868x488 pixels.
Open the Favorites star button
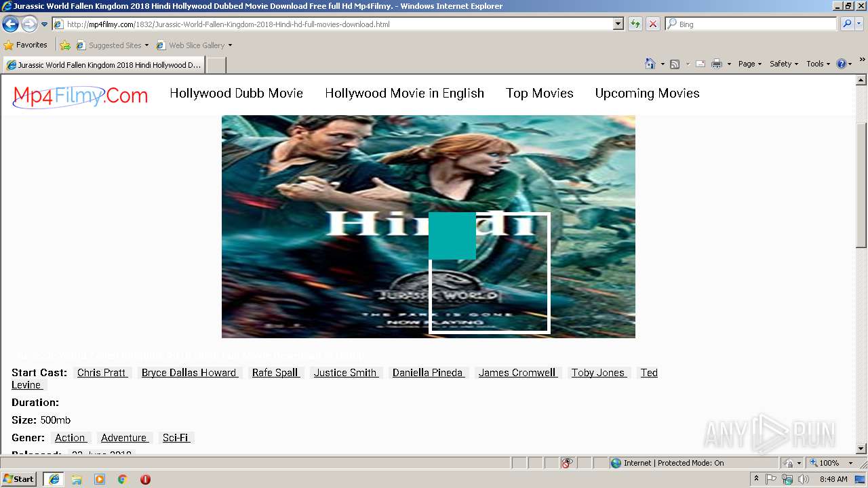point(26,45)
